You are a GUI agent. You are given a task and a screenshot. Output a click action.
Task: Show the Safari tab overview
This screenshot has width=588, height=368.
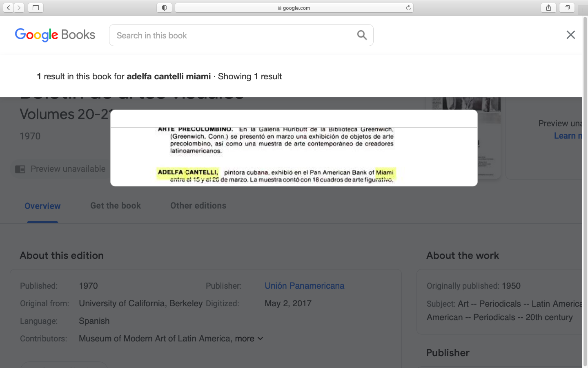(x=567, y=8)
